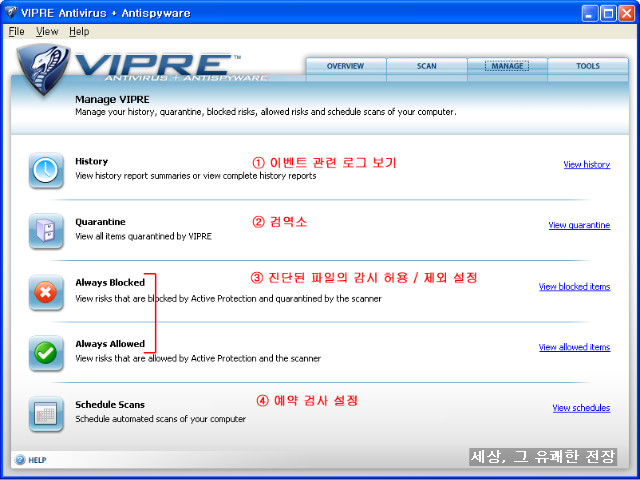The width and height of the screenshot is (640, 480).
Task: Click the Manage VIPRE heading
Action: (112, 100)
